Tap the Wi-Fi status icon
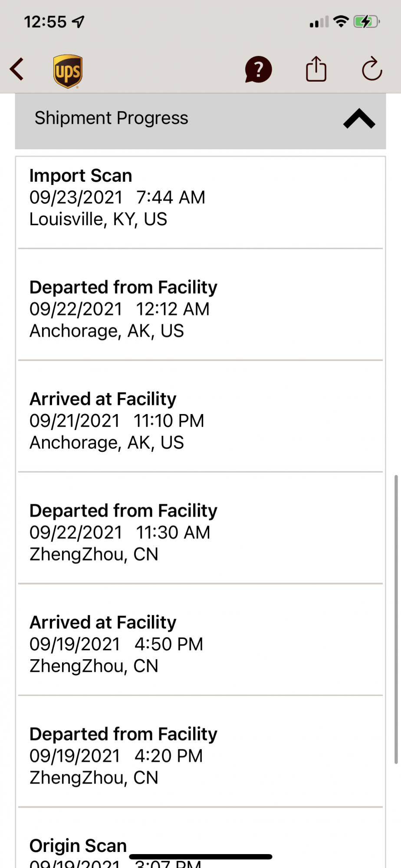This screenshot has height=868, width=401. pyautogui.click(x=341, y=21)
